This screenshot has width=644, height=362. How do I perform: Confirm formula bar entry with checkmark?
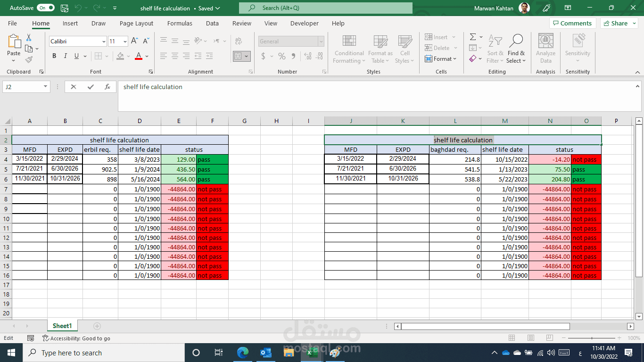click(x=91, y=87)
